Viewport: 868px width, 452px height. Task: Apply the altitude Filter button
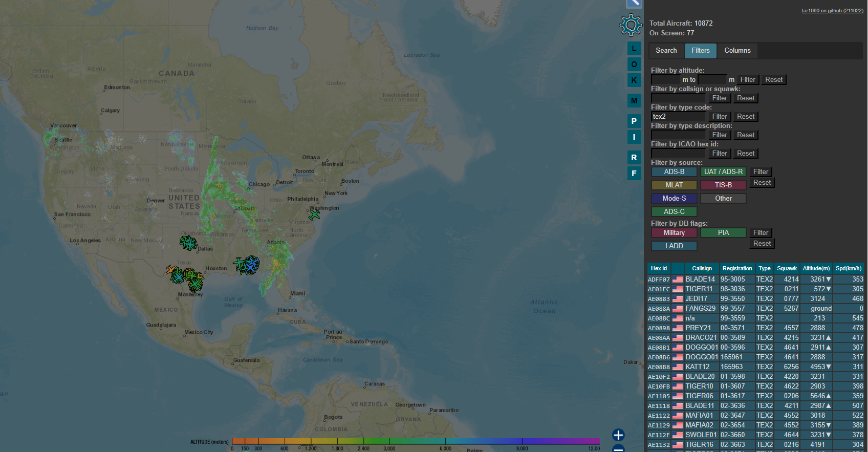tap(748, 80)
